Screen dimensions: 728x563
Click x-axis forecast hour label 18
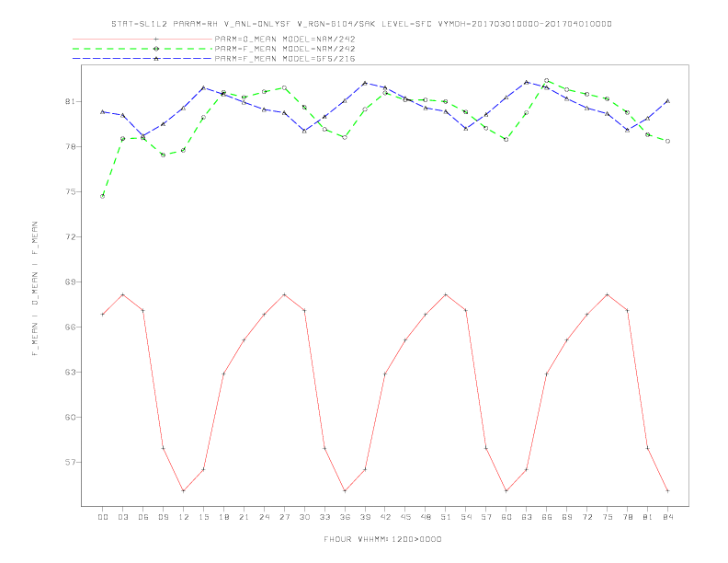223,517
